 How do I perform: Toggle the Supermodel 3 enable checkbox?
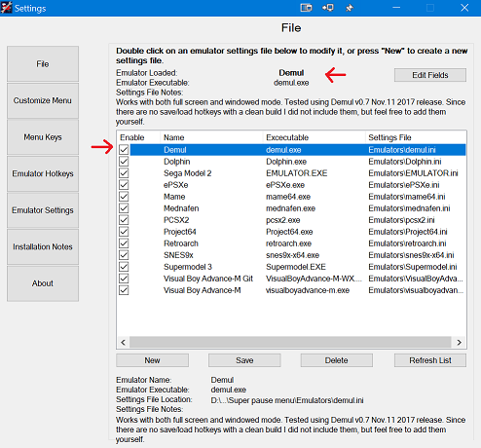pyautogui.click(x=124, y=267)
